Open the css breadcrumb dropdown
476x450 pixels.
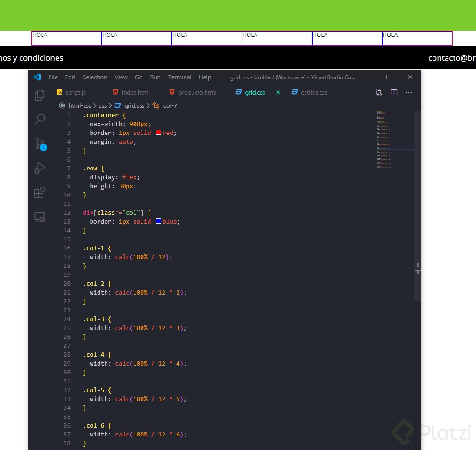tap(102, 105)
